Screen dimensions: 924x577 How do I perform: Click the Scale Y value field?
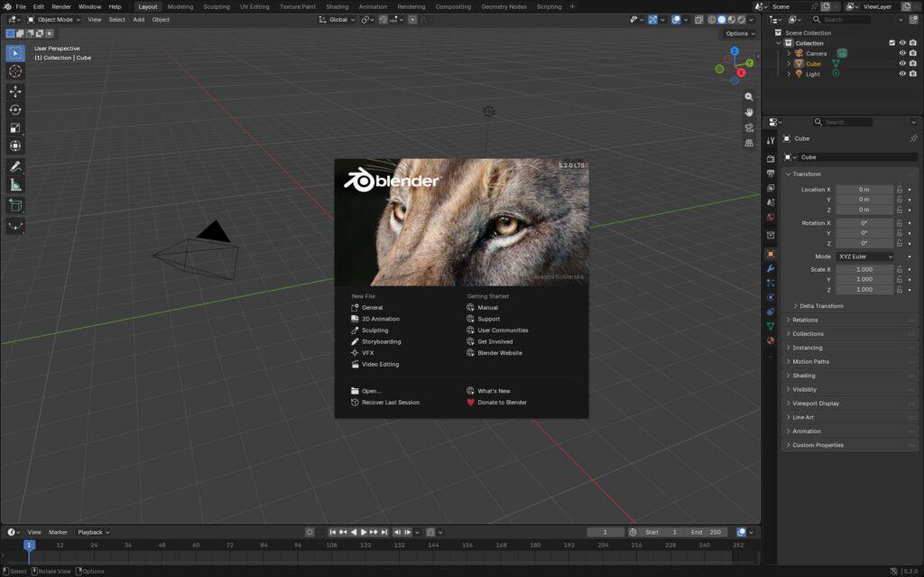click(864, 279)
